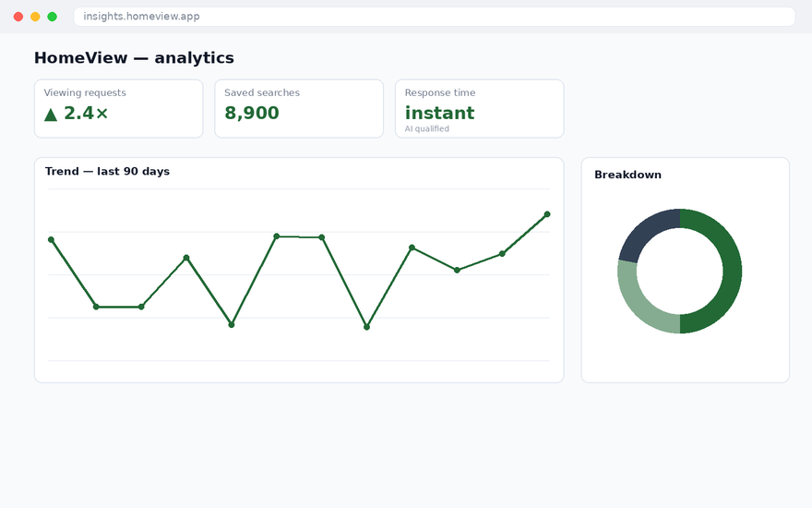Click the last data point on trend line
Viewport: 812px width, 508px height.
coord(547,214)
